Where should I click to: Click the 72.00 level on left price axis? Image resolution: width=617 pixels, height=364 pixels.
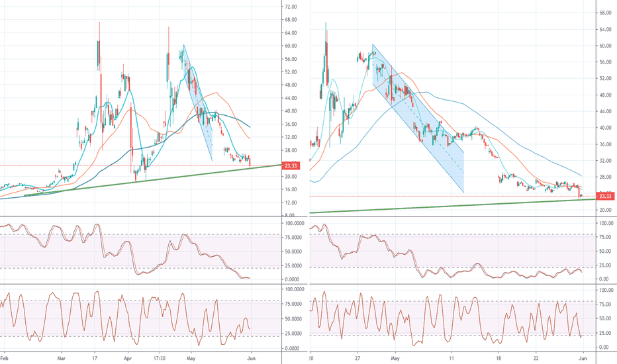pyautogui.click(x=291, y=7)
